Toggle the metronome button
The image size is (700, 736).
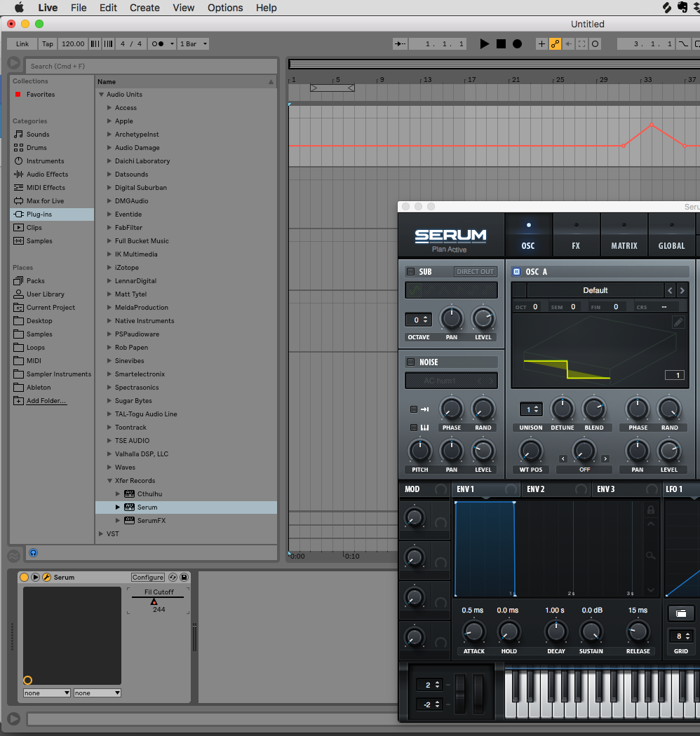click(x=157, y=43)
